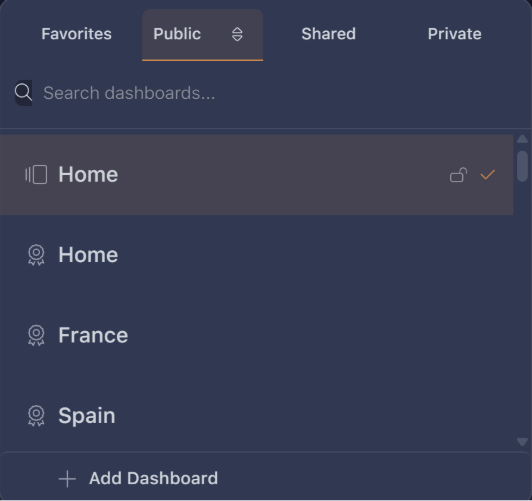Click the search magnifier icon
This screenshot has height=501, width=532.
pyautogui.click(x=23, y=93)
